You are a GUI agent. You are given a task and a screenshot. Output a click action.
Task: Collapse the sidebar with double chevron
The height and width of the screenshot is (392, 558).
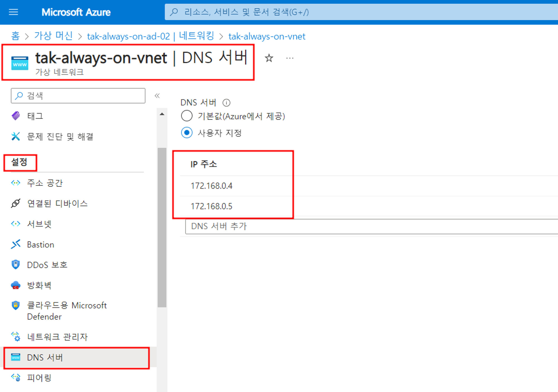pos(157,96)
